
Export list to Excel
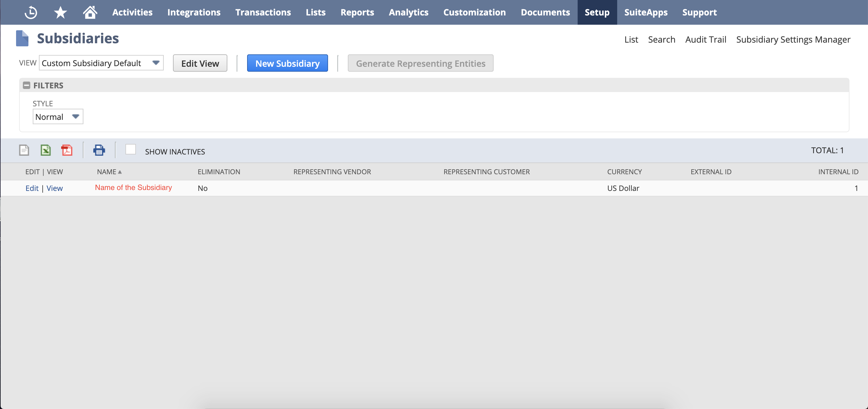[45, 150]
